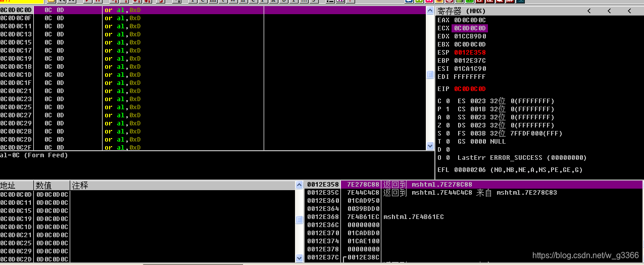
Task: Click the stack pane scroll up arrow
Action: (x=300, y=185)
